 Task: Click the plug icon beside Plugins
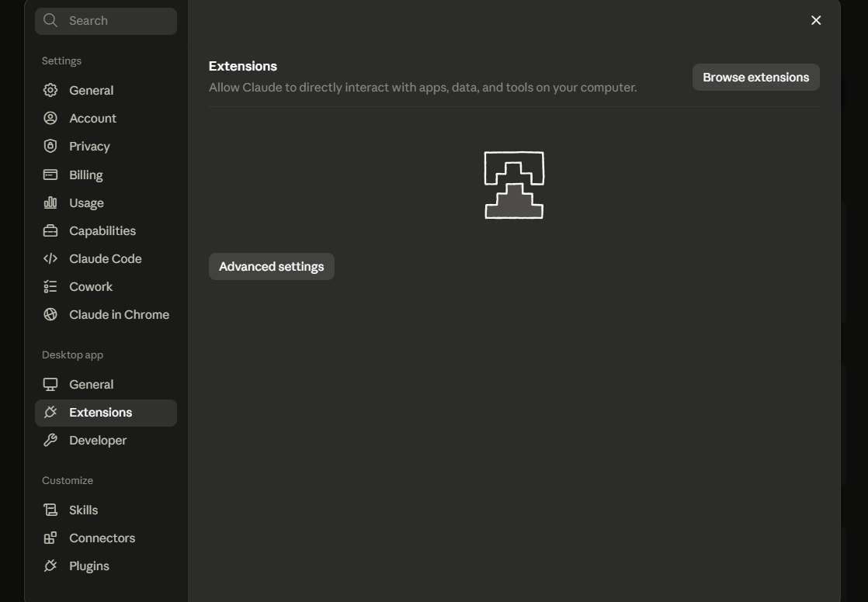click(50, 566)
